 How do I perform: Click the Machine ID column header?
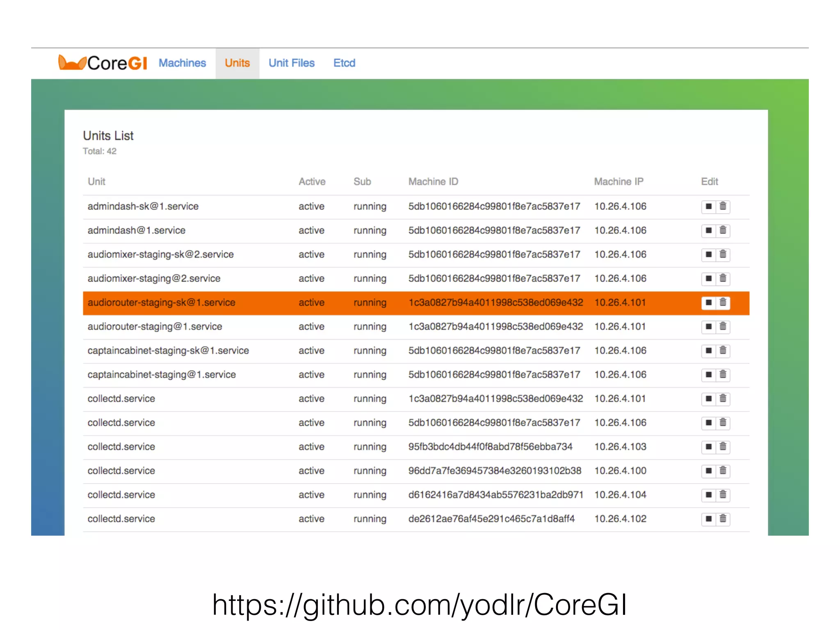[433, 182]
